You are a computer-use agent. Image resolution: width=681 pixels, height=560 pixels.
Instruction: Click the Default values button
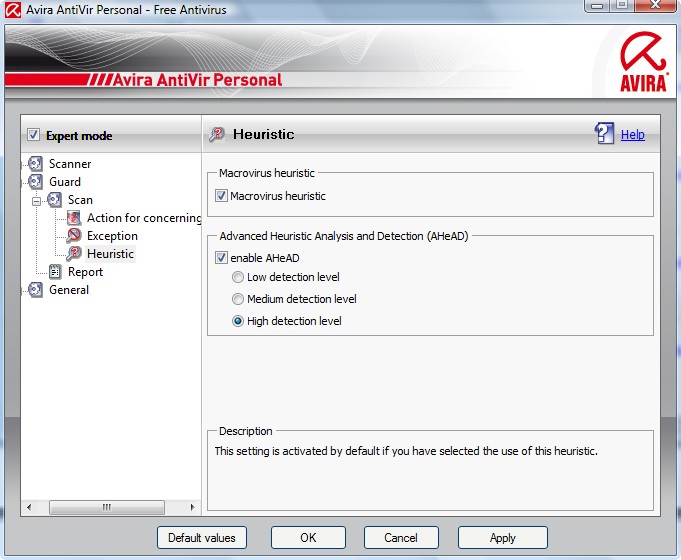tap(202, 538)
